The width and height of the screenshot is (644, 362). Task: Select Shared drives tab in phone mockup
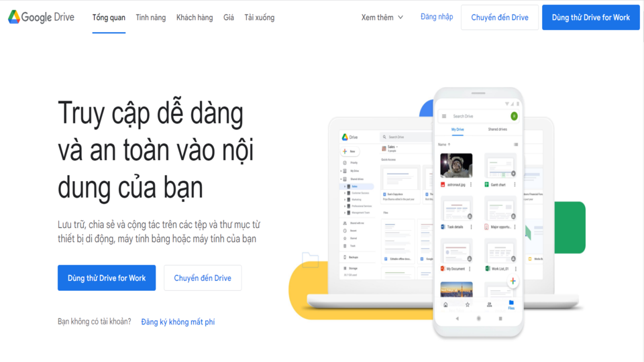click(497, 129)
